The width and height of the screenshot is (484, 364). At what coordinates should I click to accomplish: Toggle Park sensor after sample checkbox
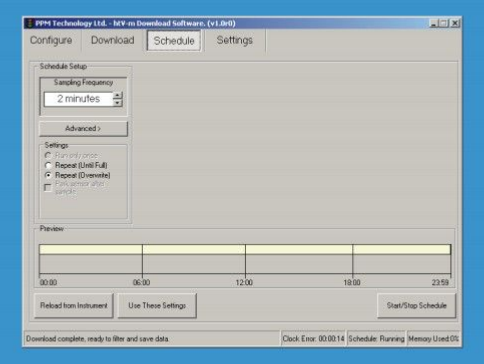click(48, 188)
